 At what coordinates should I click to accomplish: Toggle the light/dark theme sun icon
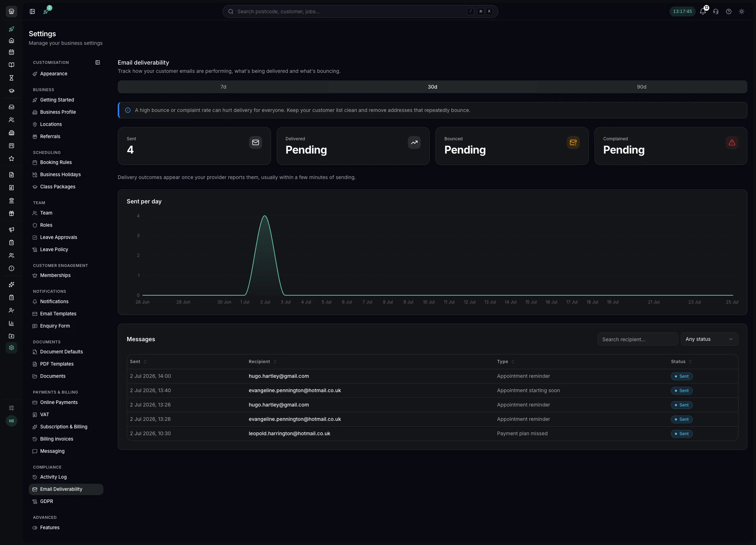coord(742,11)
